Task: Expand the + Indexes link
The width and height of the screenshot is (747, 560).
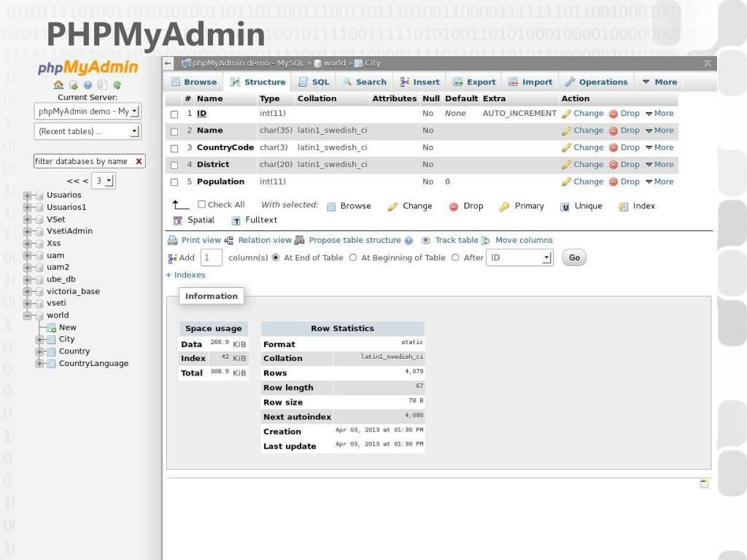Action: 185,275
